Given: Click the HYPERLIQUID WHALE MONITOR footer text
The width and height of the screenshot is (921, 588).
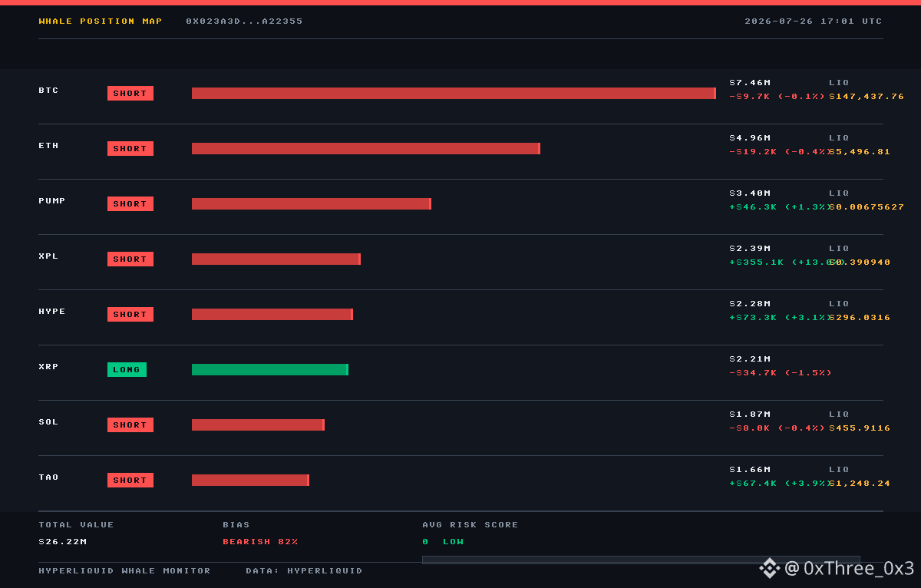Looking at the screenshot, I should [x=124, y=571].
